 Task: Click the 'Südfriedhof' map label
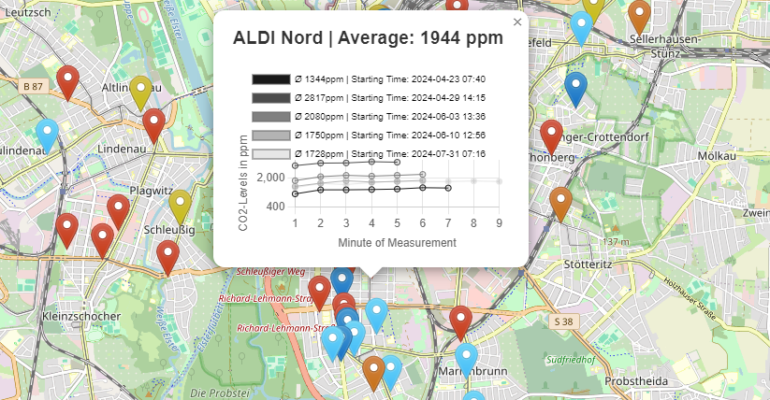571,360
